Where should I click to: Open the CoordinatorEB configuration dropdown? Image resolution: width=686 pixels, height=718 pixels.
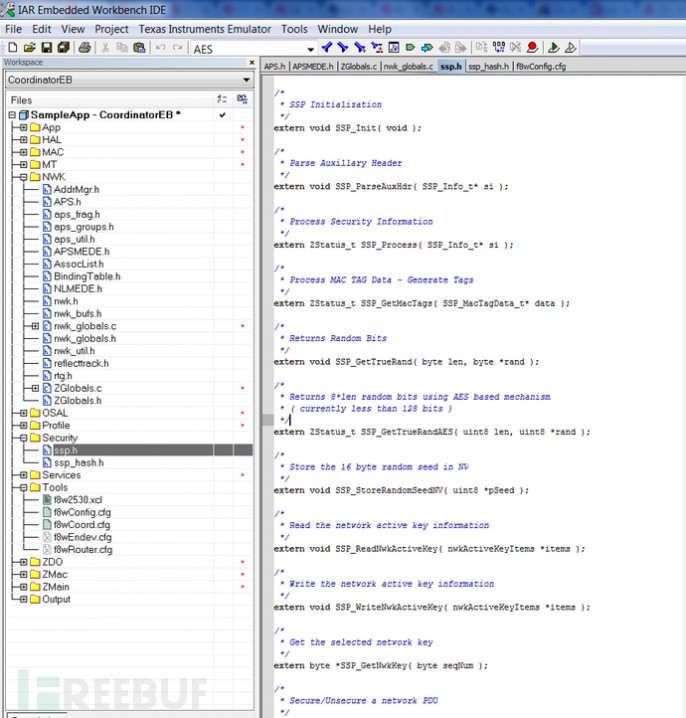coord(246,80)
